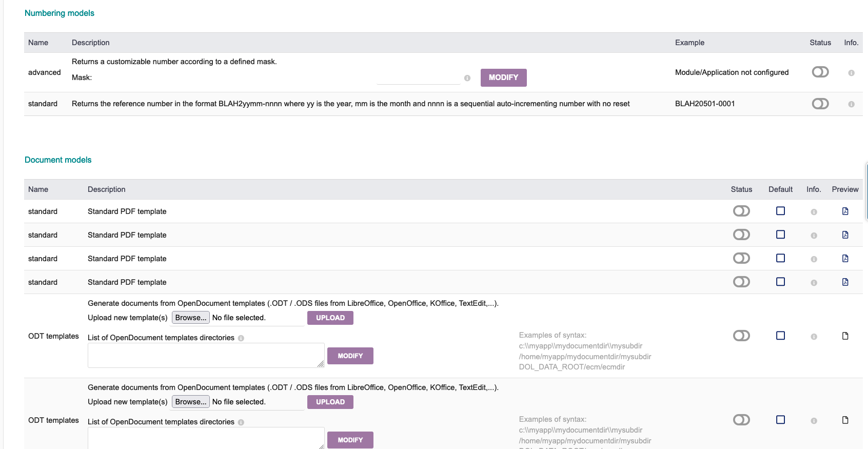Show info for the advanced numbering model

point(851,73)
